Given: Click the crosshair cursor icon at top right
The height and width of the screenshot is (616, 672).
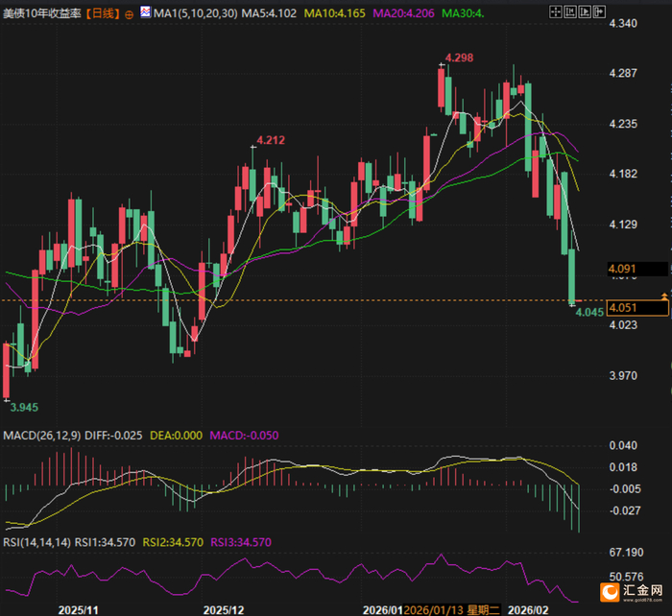Looking at the screenshot, I should pos(556,12).
